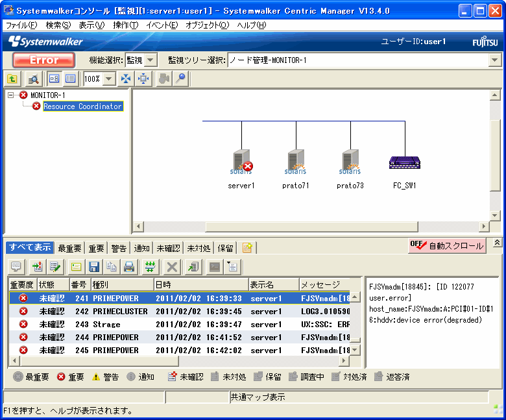The width and height of the screenshot is (506, 420).
Task: Click the fit-to-window arrows icon
Action: 126,79
